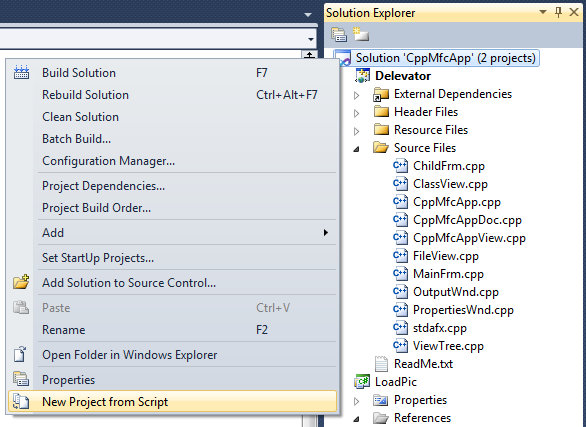Screen dimensions: 586x427
Task: Click the Build Solution grid icon
Action: coord(21,72)
